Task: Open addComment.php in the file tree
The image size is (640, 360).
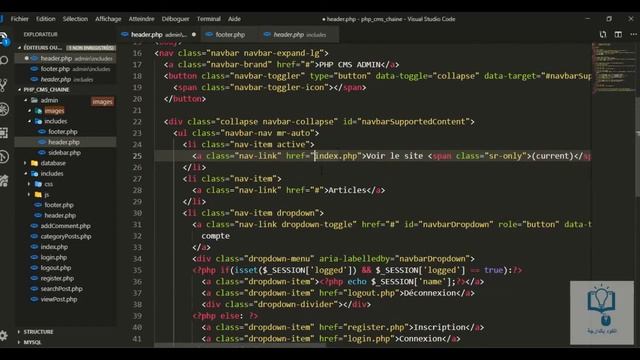Action: click(65, 226)
